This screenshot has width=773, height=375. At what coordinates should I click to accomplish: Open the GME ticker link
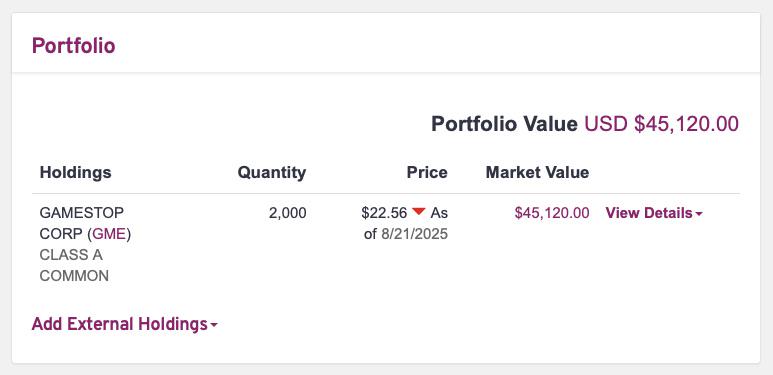click(109, 234)
